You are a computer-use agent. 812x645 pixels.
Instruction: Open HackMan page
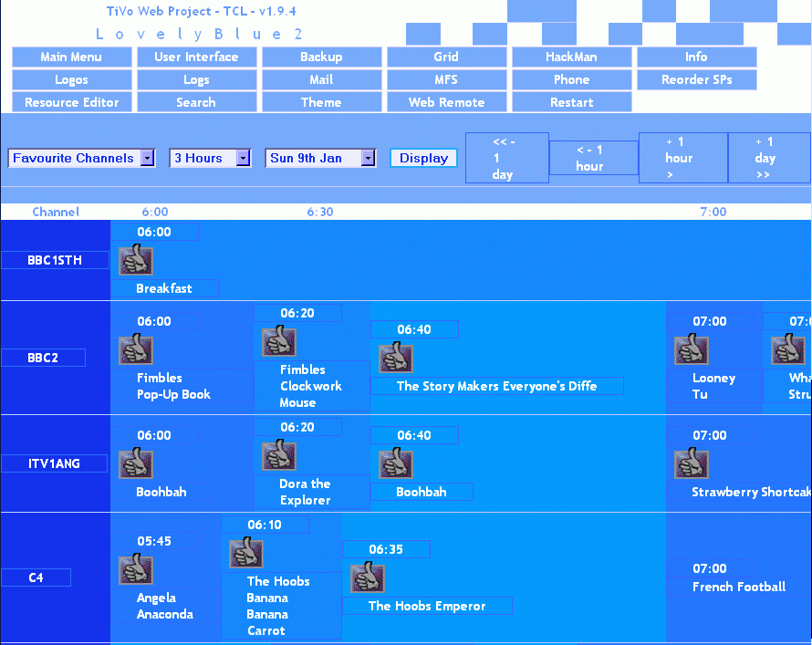click(572, 57)
